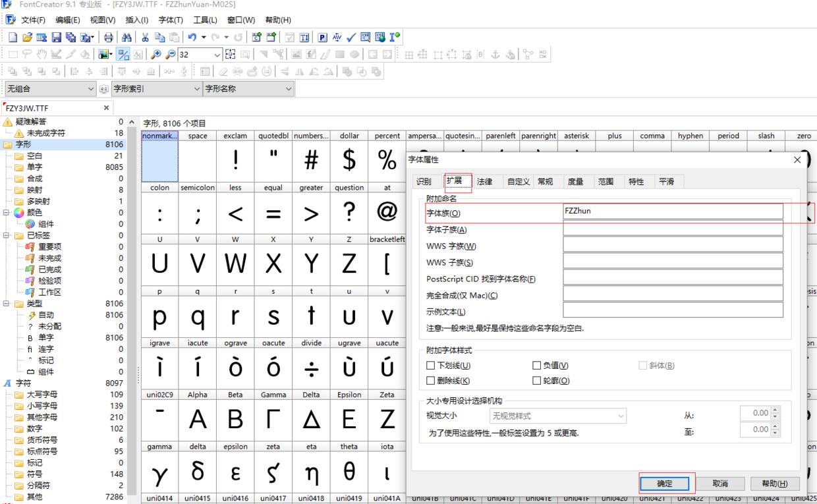Screen dimensions: 817x504
Task: Open the 无组合 dropdown
Action: coord(51,89)
